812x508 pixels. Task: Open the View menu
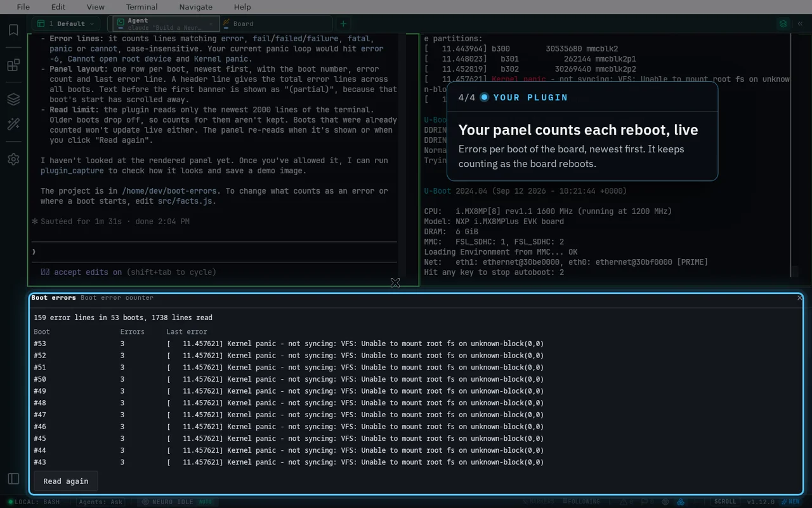click(96, 7)
